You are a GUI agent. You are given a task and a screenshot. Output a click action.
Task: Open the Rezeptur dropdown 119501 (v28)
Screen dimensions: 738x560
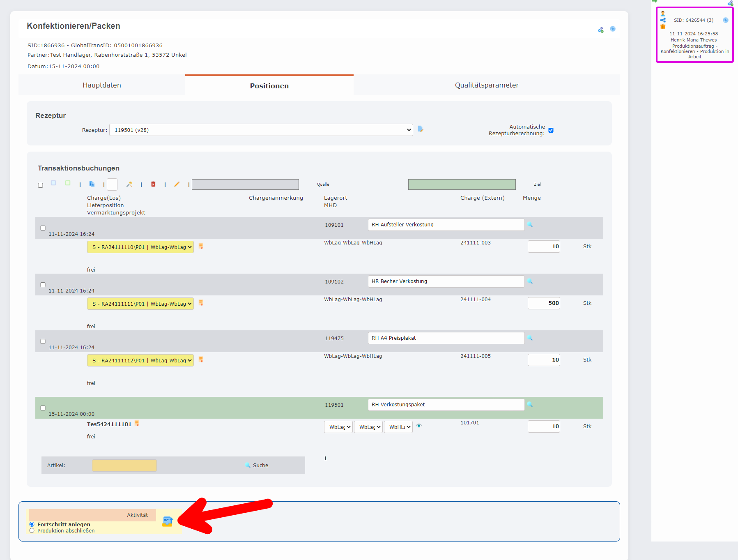click(x=261, y=130)
